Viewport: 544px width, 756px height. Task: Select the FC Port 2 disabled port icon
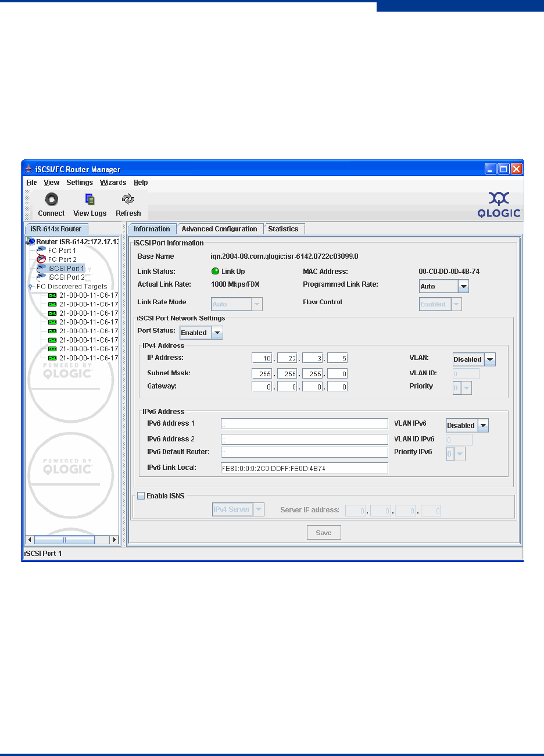(x=41, y=259)
